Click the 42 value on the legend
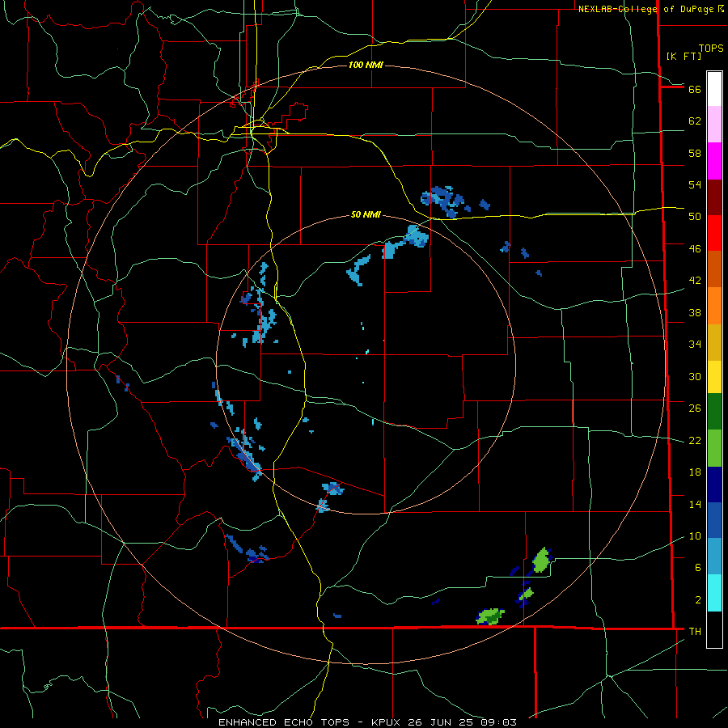728x728 pixels. [x=695, y=280]
